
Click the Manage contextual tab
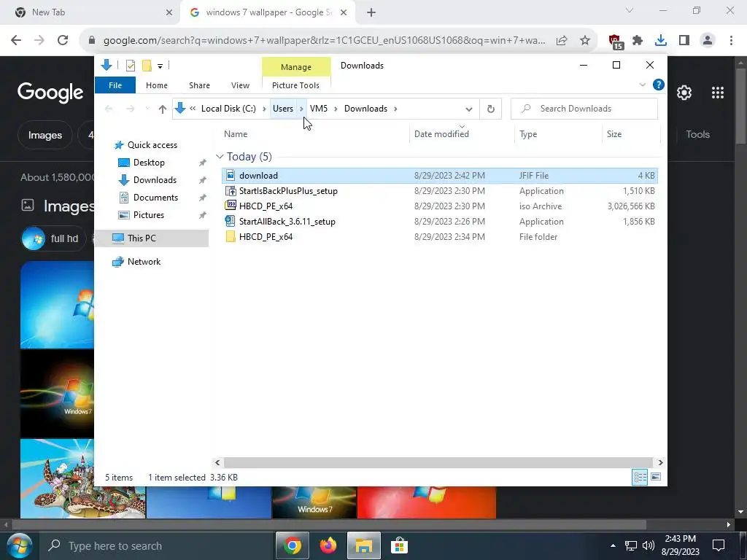click(296, 67)
